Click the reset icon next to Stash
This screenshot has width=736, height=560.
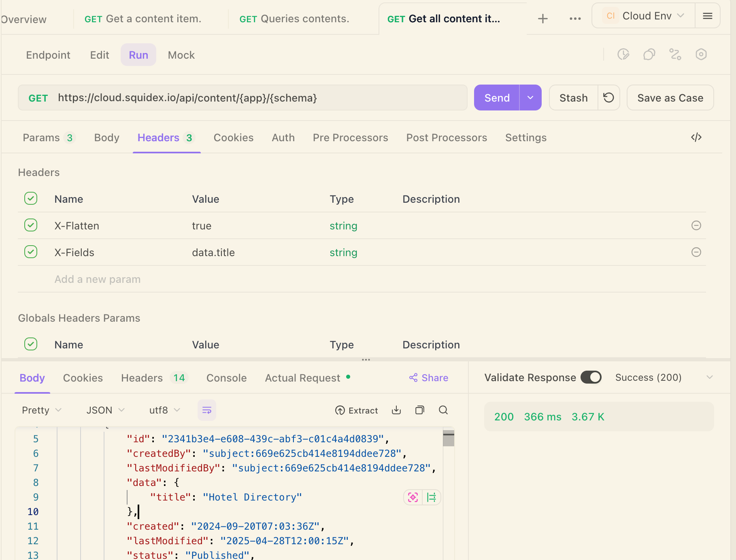608,98
